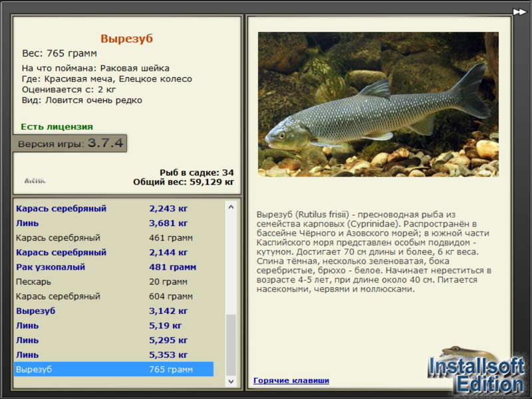Click the fish list scroll up arrow
Screen dimensions: 532x399
point(231,207)
